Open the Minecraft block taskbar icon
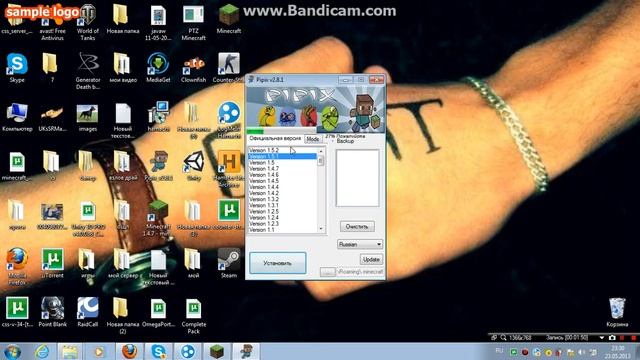Screen dimensions: 640x360 (x=217, y=351)
